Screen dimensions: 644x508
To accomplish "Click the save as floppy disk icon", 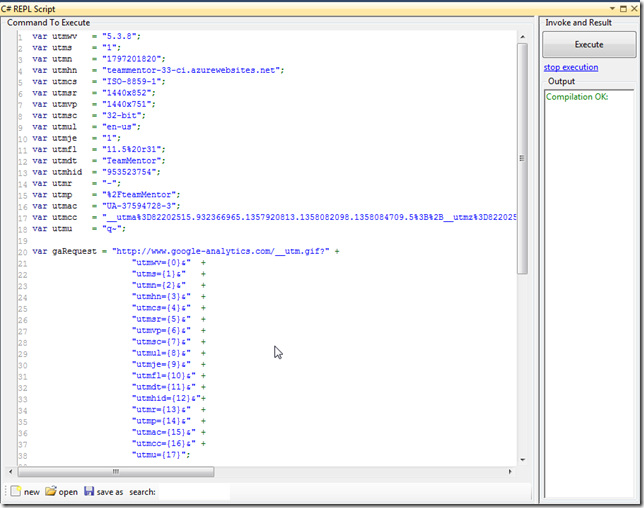I will (x=90, y=491).
